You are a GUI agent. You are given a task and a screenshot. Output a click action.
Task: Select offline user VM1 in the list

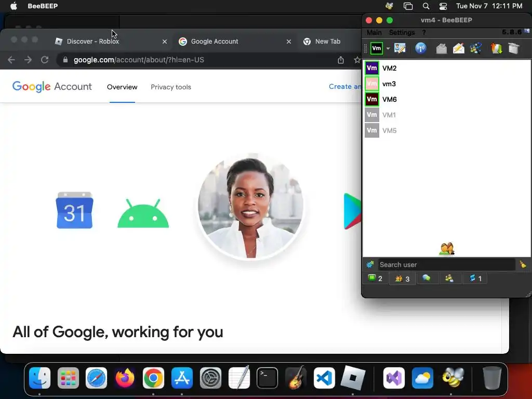click(446, 115)
